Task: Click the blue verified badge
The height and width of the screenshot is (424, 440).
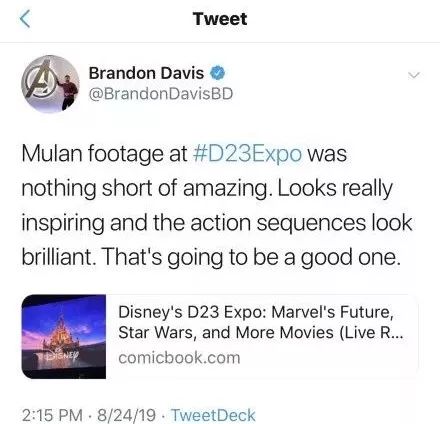Action: click(x=217, y=73)
